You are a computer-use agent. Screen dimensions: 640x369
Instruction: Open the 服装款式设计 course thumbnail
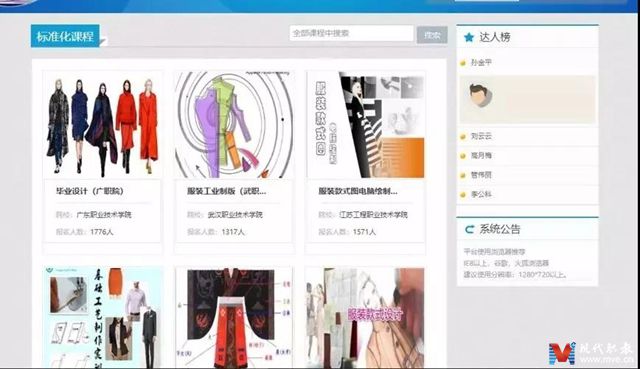[x=365, y=318]
